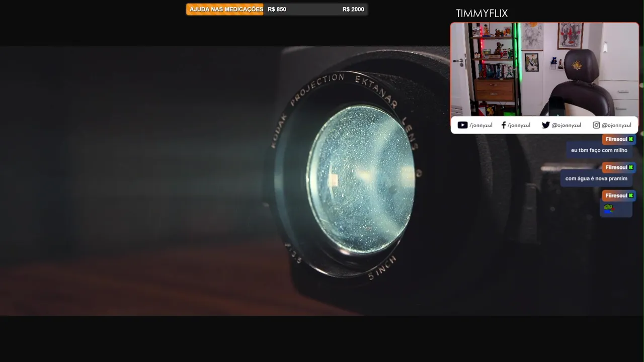Viewport: 644px width, 362px height.
Task: Click the Instagram icon
Action: point(596,125)
